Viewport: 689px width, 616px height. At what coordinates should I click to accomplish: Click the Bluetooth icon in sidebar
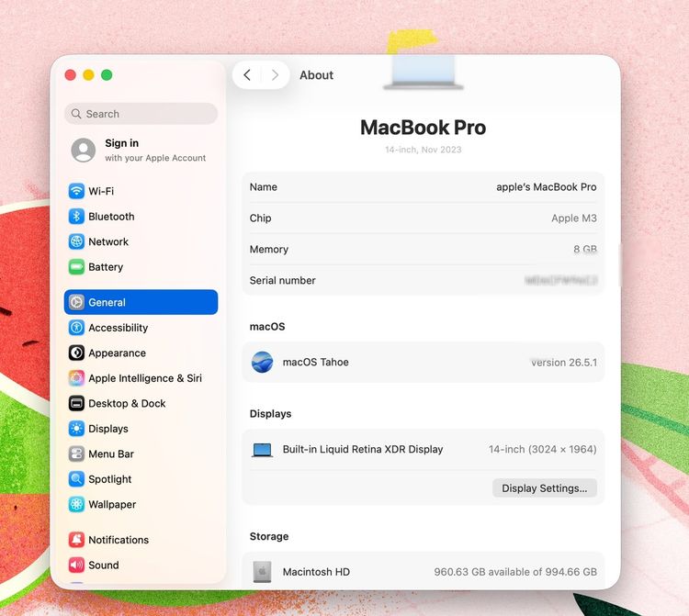(x=76, y=217)
